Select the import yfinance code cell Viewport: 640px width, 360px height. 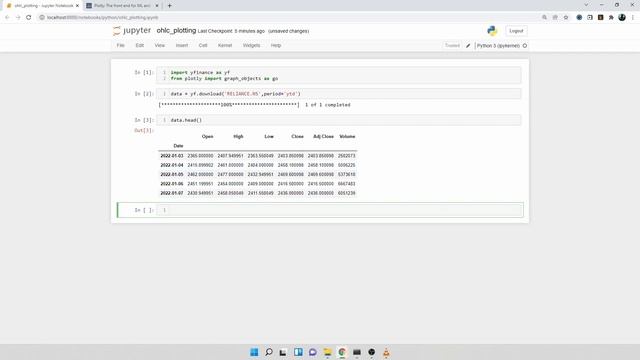click(340, 75)
